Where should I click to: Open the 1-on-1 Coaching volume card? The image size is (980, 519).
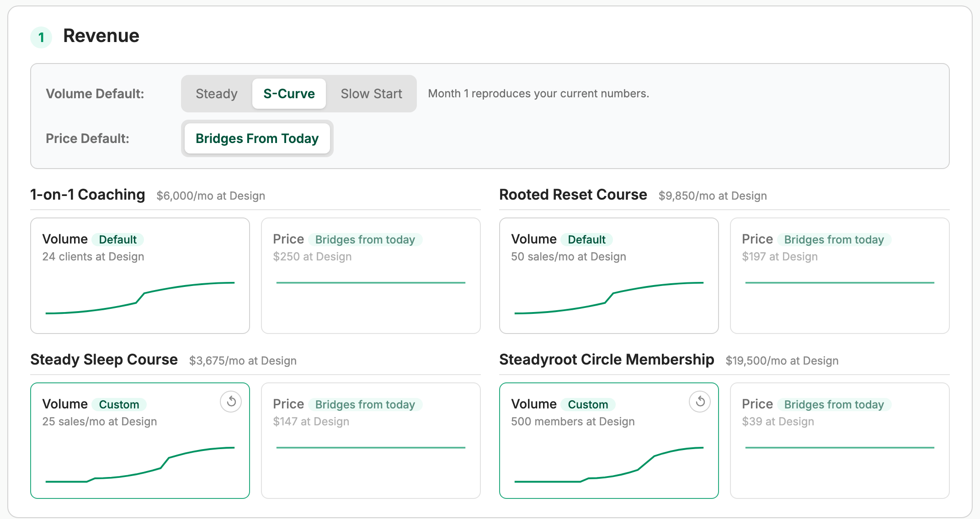point(140,275)
